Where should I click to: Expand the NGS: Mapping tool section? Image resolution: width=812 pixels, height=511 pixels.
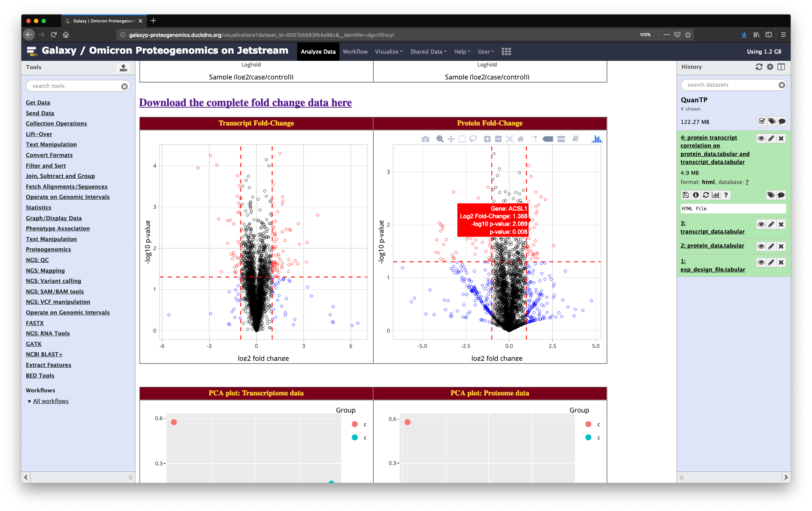coord(45,271)
